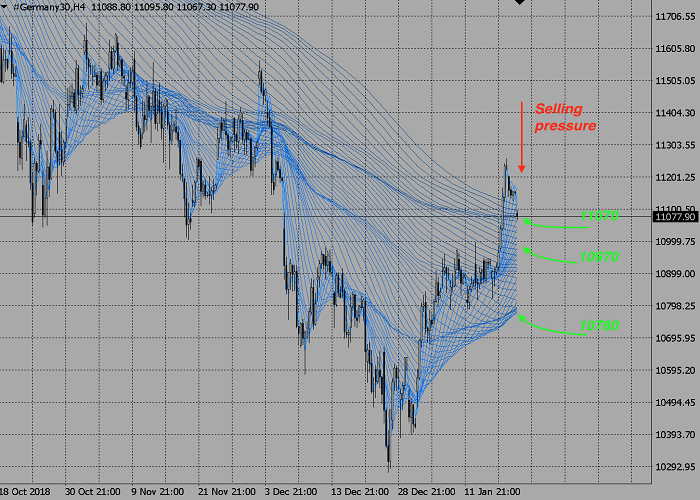Click the 11404.30 price scale label
The image size is (700, 500).
675,113
